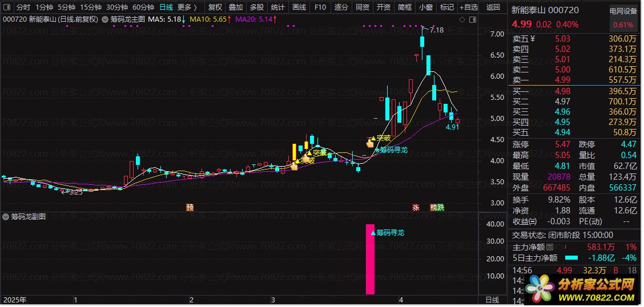
Task: Select the 60分钟 period tab
Action: (143, 7)
